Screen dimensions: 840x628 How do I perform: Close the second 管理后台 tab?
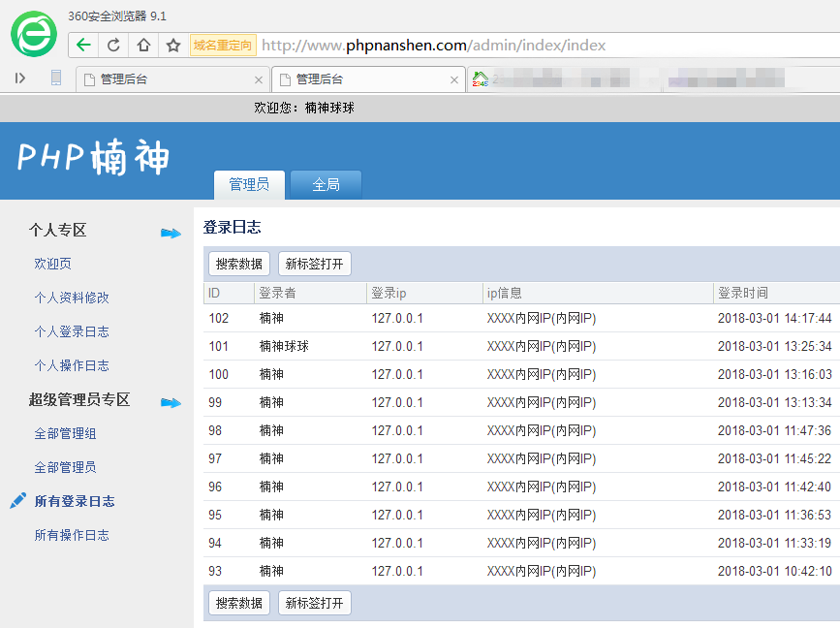pos(454,79)
